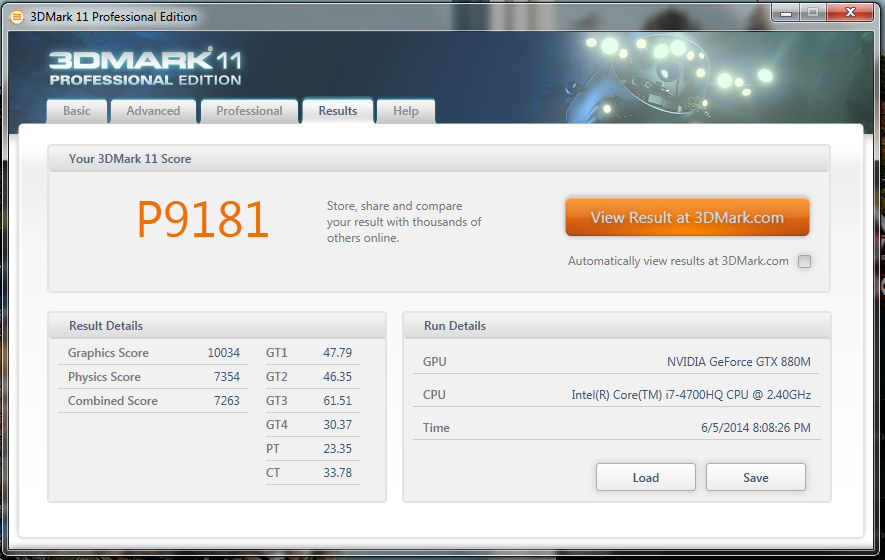Click the GT2 result 46.35
This screenshot has height=560, width=885.
coord(338,377)
